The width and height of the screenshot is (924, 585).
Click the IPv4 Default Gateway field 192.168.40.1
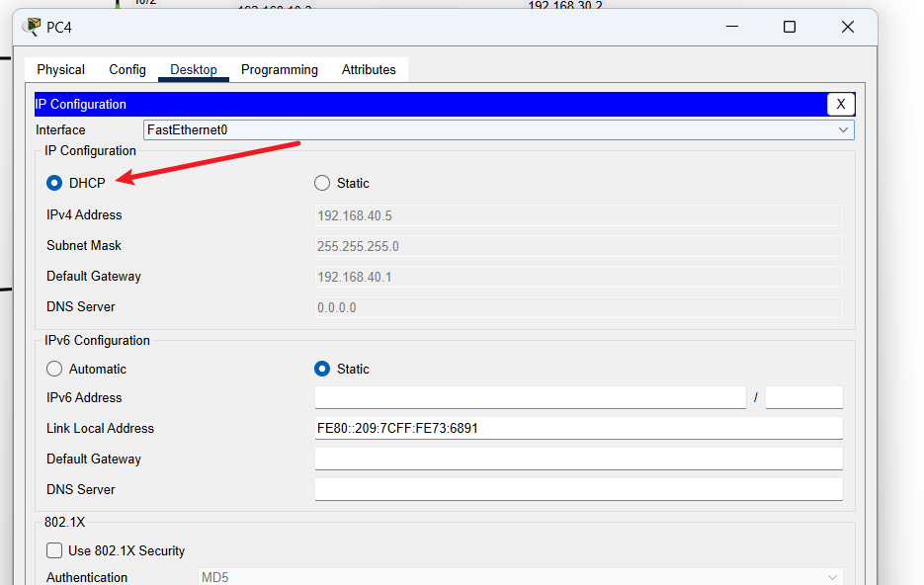579,277
